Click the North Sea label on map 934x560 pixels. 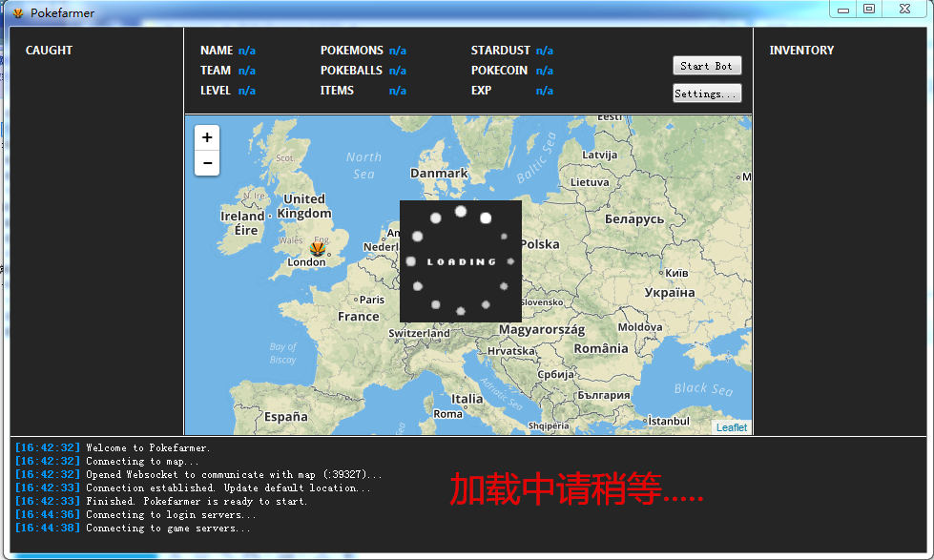coord(363,166)
